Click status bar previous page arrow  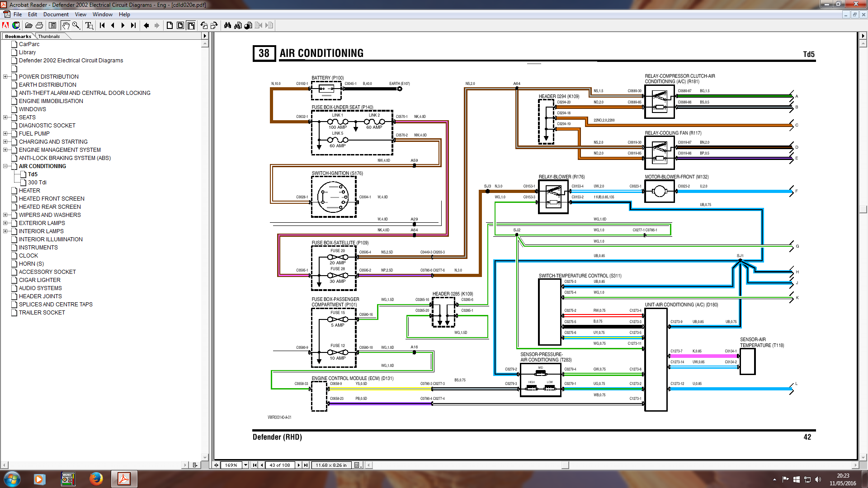262,465
